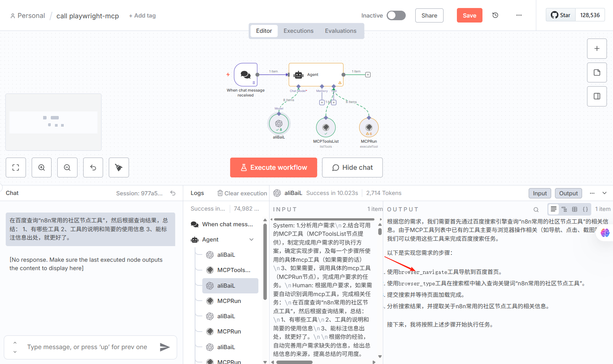Image resolution: width=613 pixels, height=364 pixels.
Task: Collapse the Agent log tree
Action: point(252,240)
